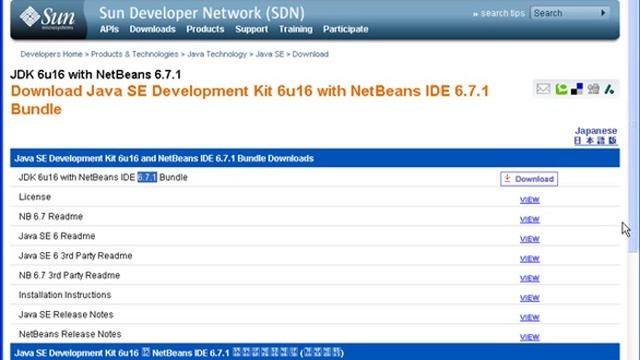The height and width of the screenshot is (360, 640).
Task: Go to Java Technology breadcrumb
Action: 217,54
